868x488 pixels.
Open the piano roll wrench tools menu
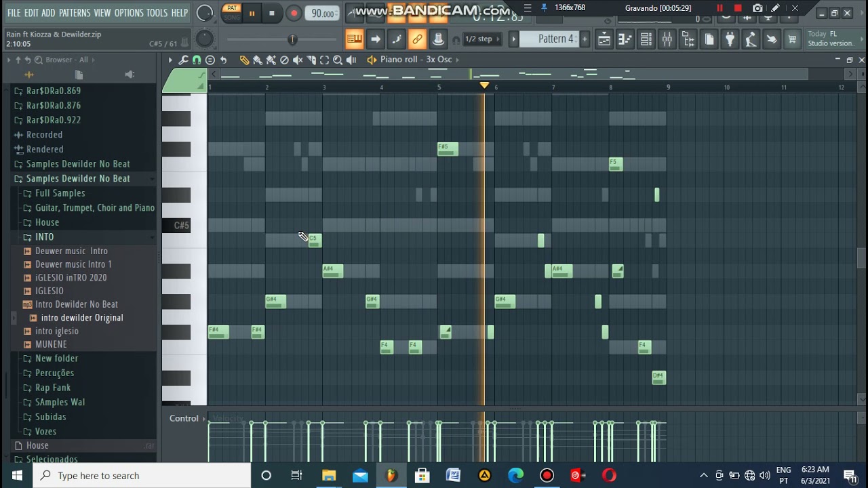[183, 60]
